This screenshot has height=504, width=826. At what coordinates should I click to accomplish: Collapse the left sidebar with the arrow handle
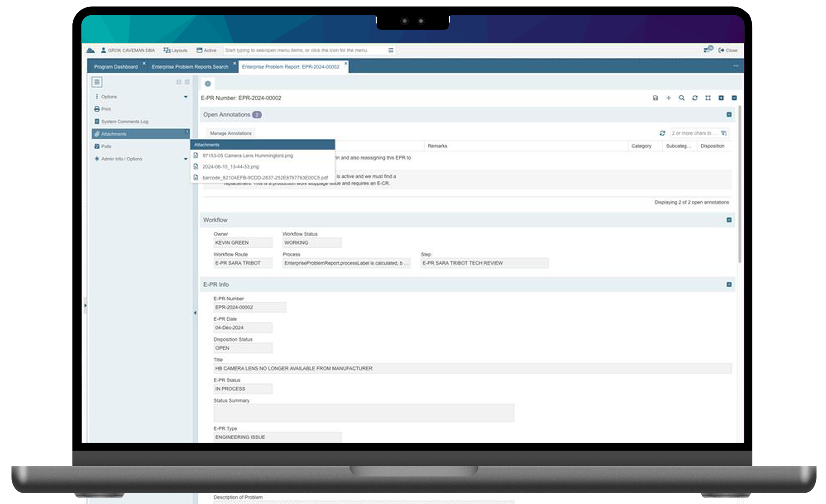coord(195,313)
